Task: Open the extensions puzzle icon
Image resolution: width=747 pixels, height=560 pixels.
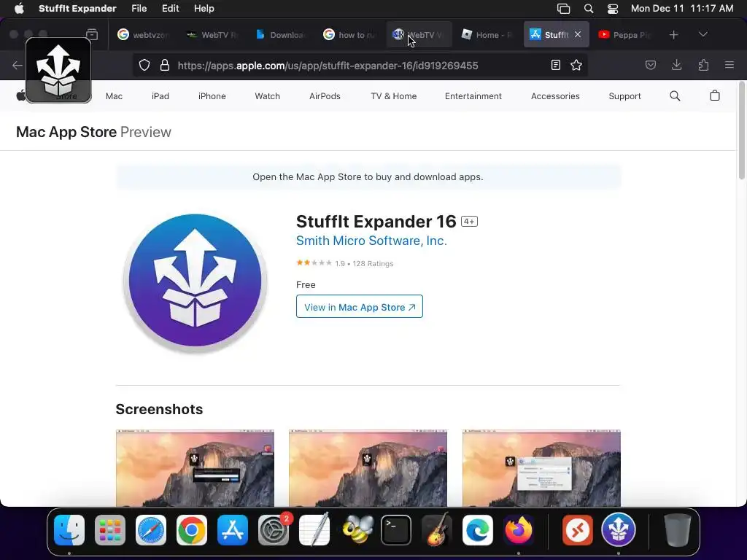Action: pyautogui.click(x=703, y=65)
